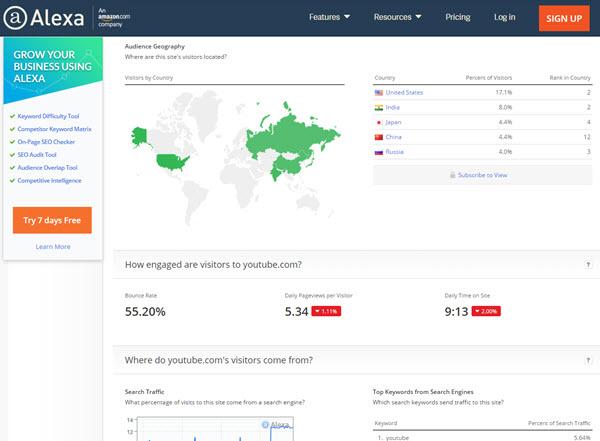Click Try 7 days Free button
This screenshot has width=600, height=441.
[52, 220]
